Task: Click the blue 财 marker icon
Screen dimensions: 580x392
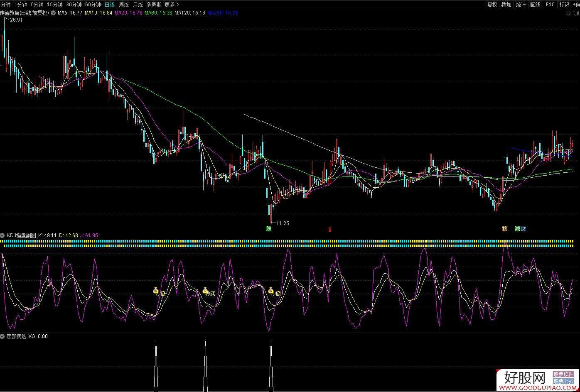Action: point(523,228)
